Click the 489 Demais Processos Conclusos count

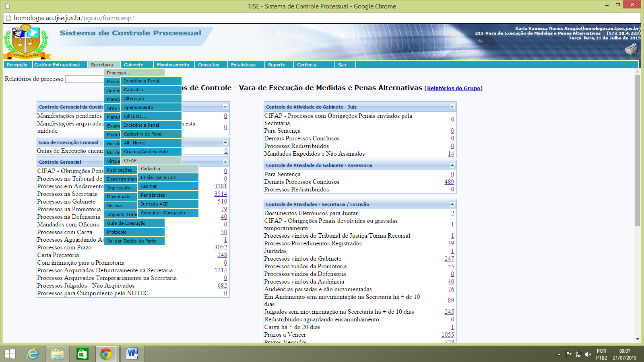449,182
